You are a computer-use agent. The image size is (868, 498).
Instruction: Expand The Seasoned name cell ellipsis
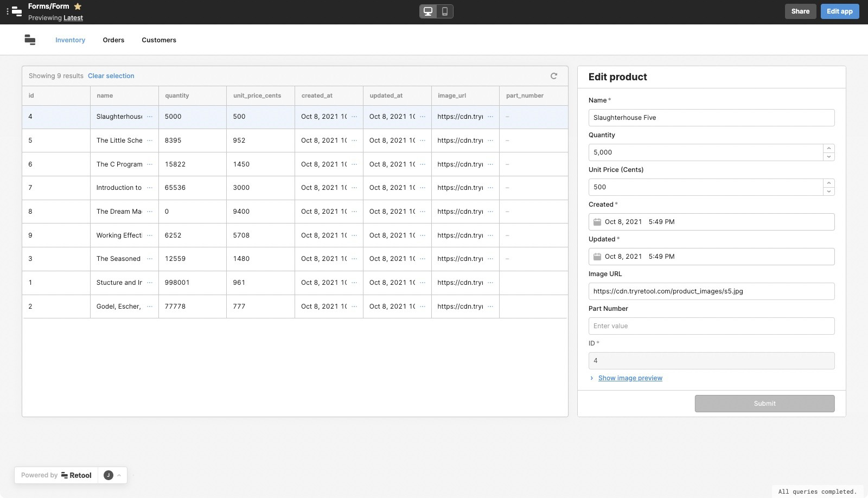[150, 259]
